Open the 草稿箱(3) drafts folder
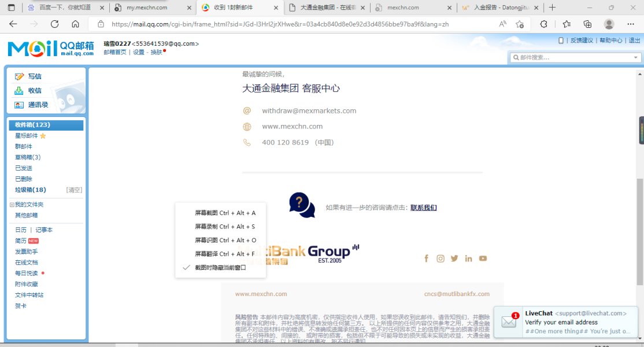The width and height of the screenshot is (644, 347). pyautogui.click(x=28, y=157)
